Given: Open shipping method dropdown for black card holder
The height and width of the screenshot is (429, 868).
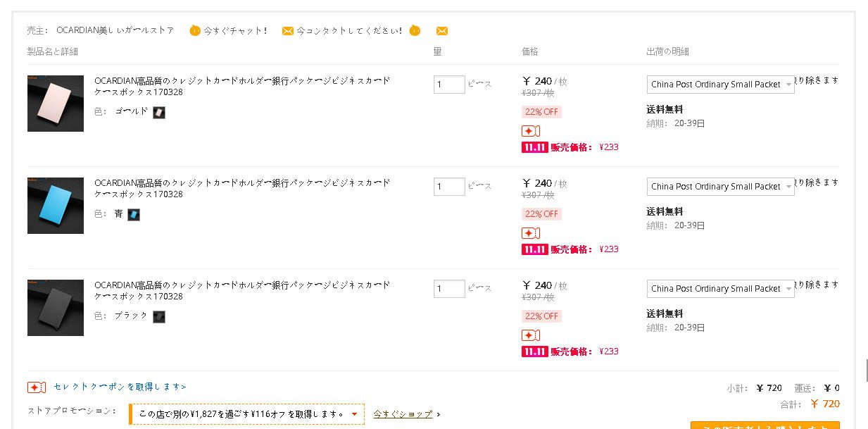Looking at the screenshot, I should tap(721, 289).
